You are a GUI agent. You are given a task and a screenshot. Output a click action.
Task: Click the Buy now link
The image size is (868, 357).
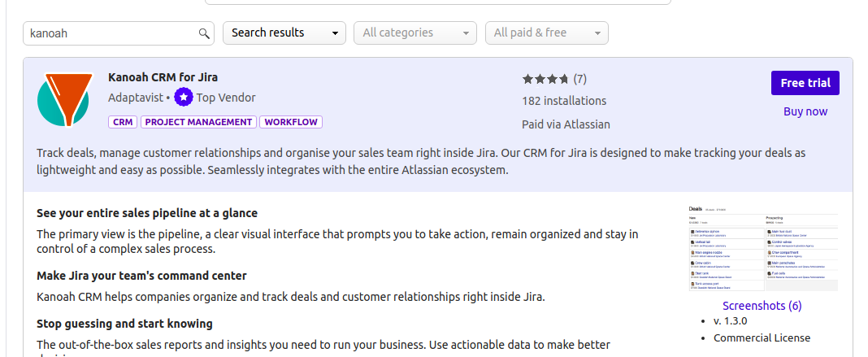[x=805, y=111]
